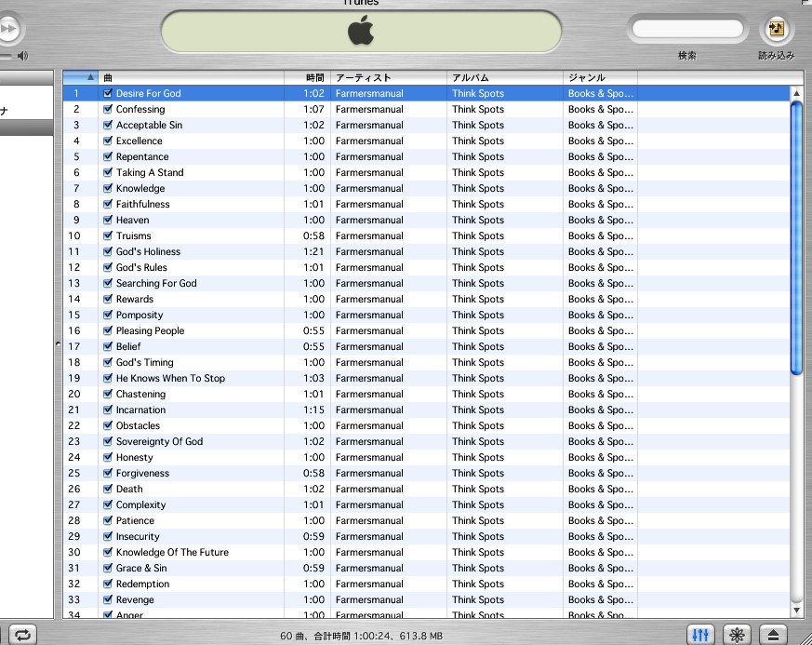The image size is (812, 645).
Task: Sort by track number column header
Action: click(81, 77)
